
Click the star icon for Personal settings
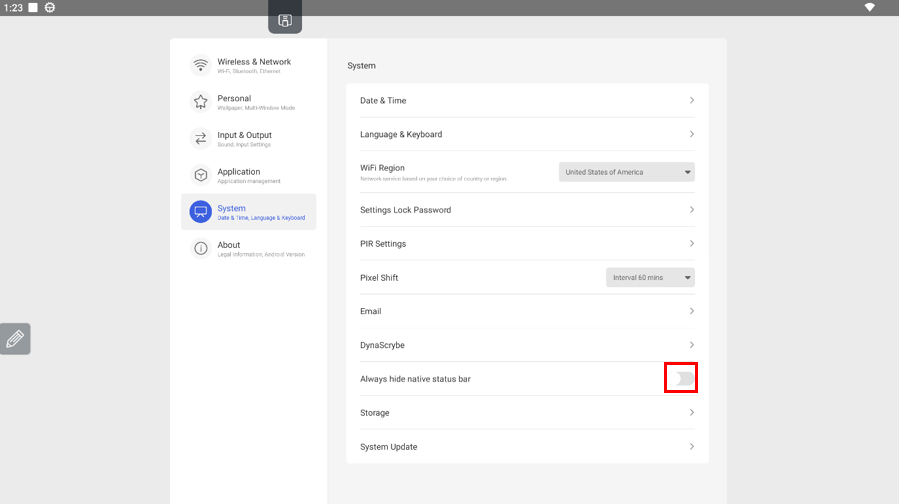click(201, 102)
